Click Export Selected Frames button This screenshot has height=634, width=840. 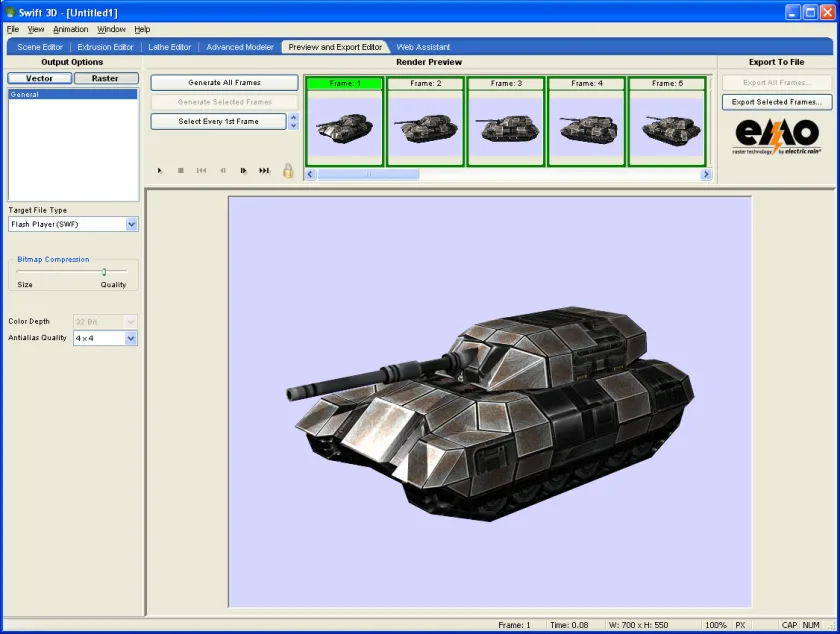pos(776,102)
